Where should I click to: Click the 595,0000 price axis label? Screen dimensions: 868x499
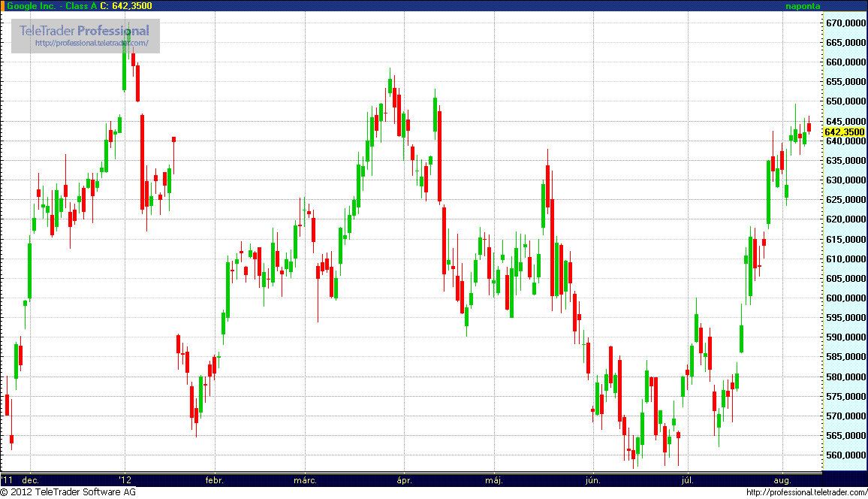click(x=845, y=317)
